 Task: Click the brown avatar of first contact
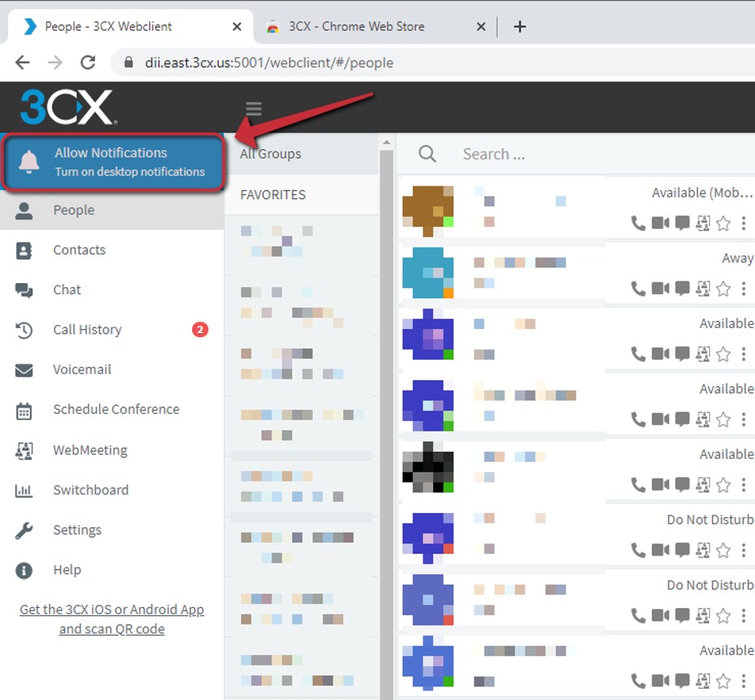pos(428,210)
